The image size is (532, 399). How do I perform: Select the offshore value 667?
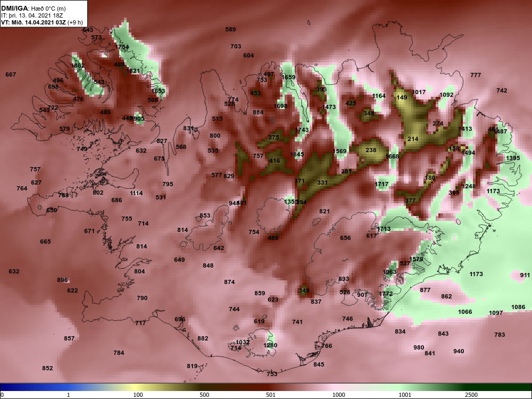pyautogui.click(x=11, y=74)
